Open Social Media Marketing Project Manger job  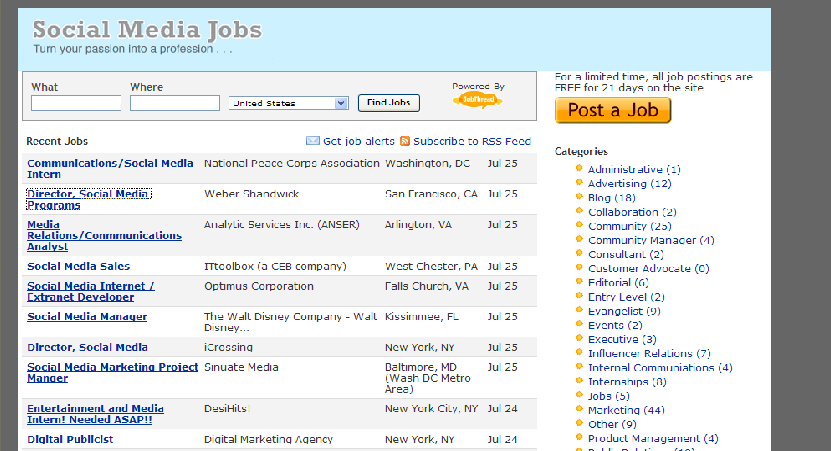click(112, 373)
